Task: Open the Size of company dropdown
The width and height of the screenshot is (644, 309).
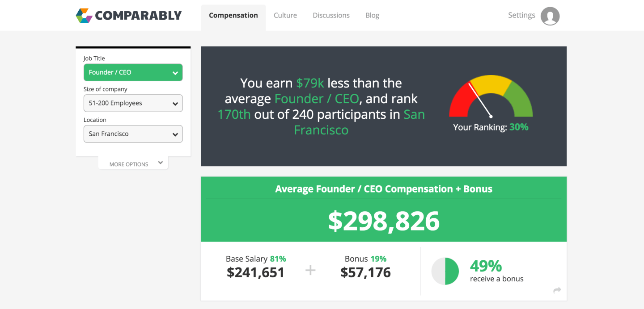Action: 133,103
